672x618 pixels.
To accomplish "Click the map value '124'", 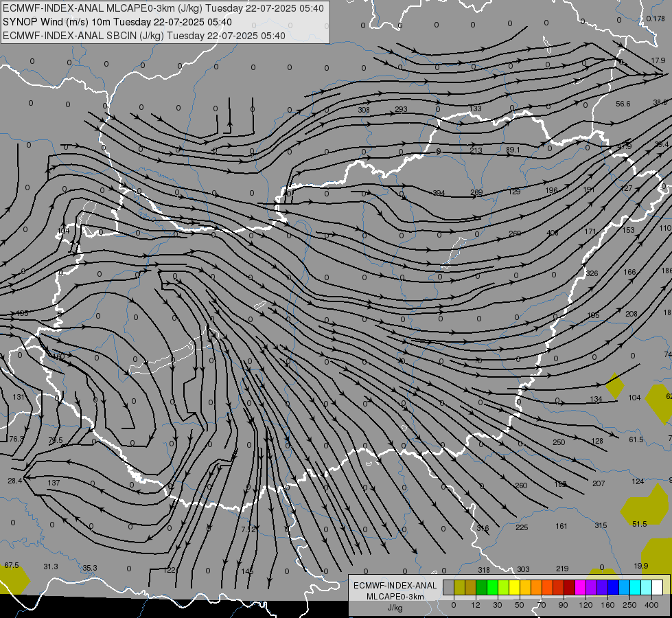I will tap(638, 481).
